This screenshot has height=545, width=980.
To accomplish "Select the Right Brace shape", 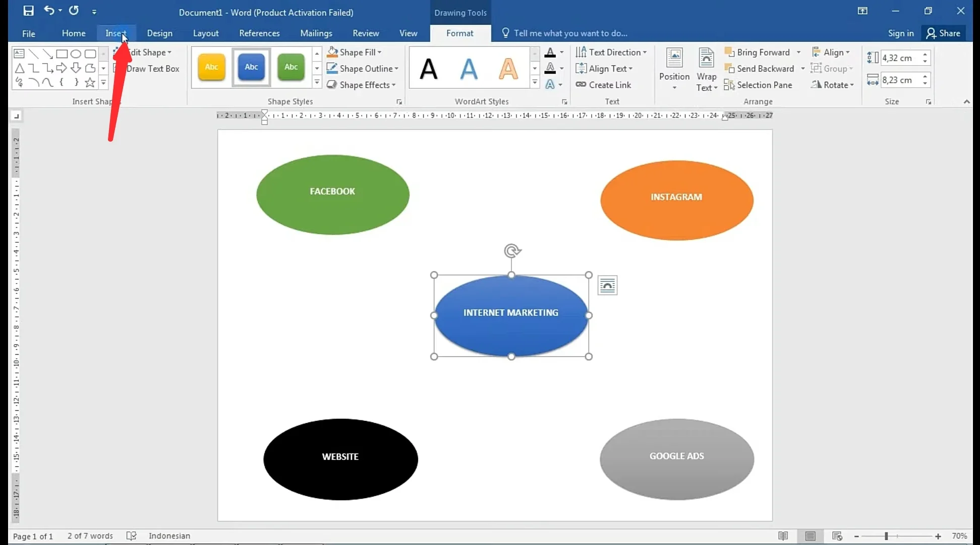I will [x=76, y=82].
